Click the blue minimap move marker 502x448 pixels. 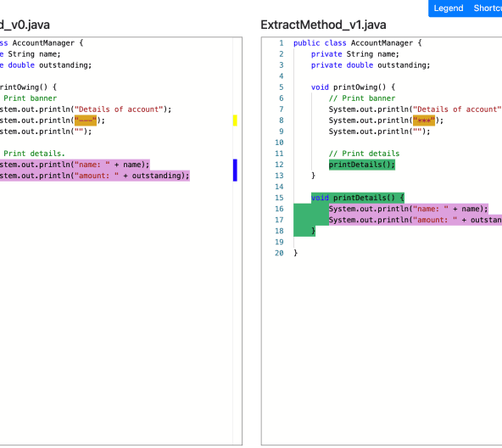tap(235, 171)
